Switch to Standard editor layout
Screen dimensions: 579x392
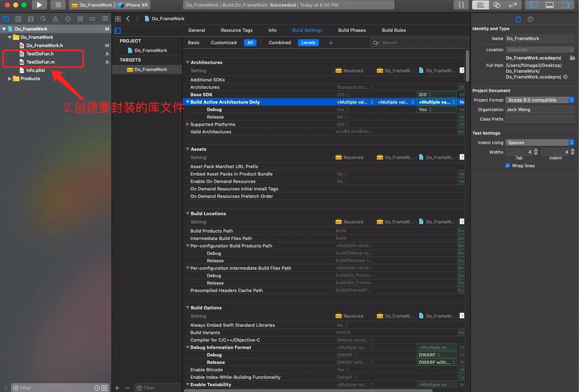tap(480, 5)
